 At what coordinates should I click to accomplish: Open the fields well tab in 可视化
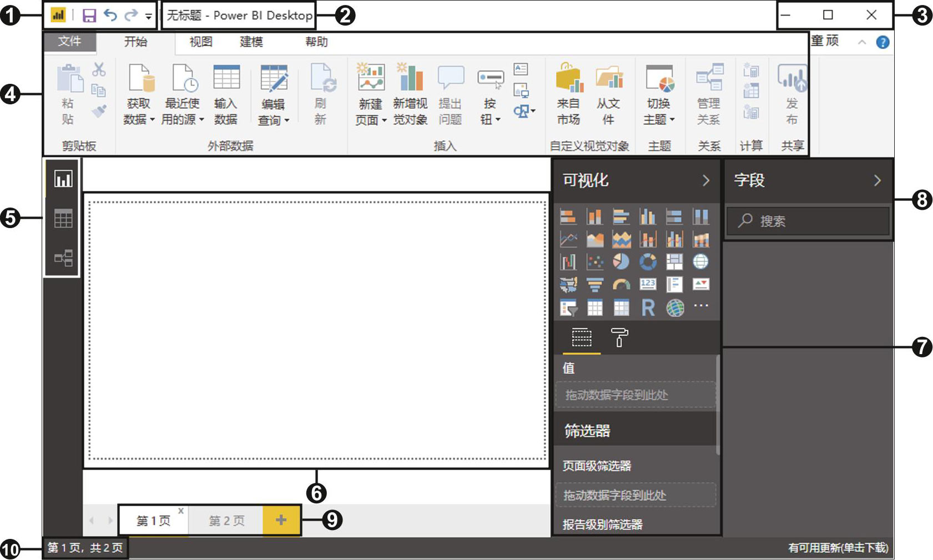(x=582, y=337)
